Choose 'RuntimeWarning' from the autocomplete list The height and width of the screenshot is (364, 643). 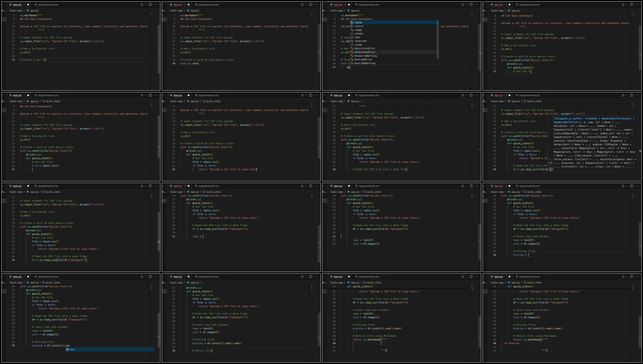393,63
